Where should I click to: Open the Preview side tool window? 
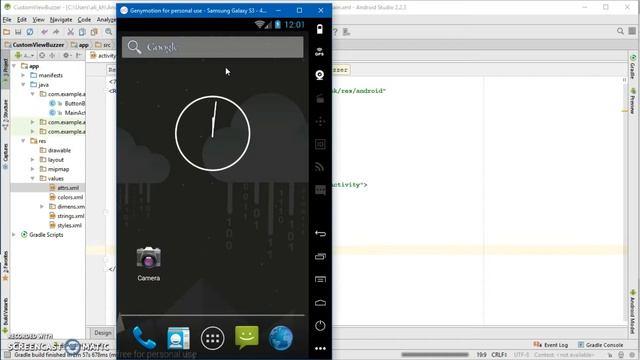tap(633, 101)
